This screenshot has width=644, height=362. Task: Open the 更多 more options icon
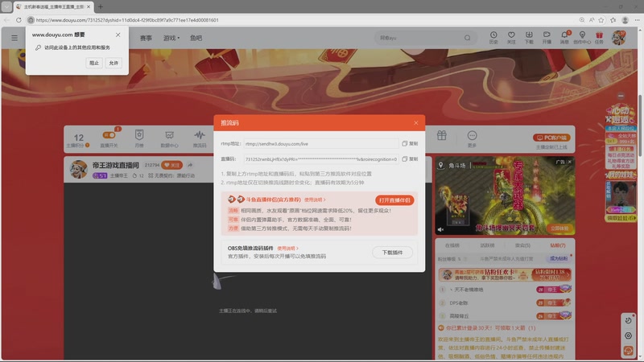click(472, 138)
